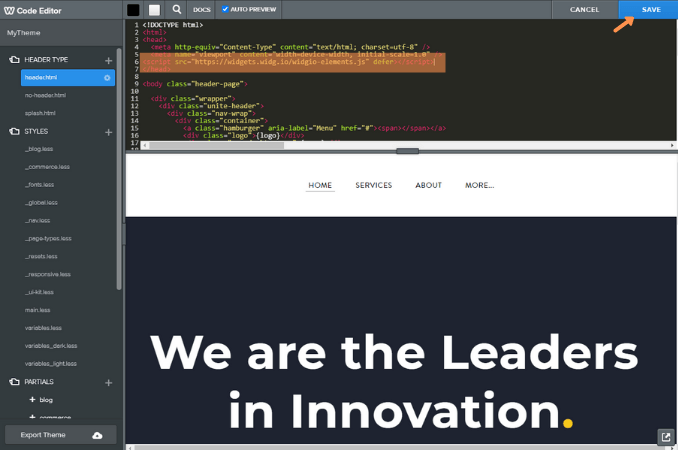Collapse the PARTIALS folder
Viewport: 678px width, 450px height.
[x=14, y=382]
